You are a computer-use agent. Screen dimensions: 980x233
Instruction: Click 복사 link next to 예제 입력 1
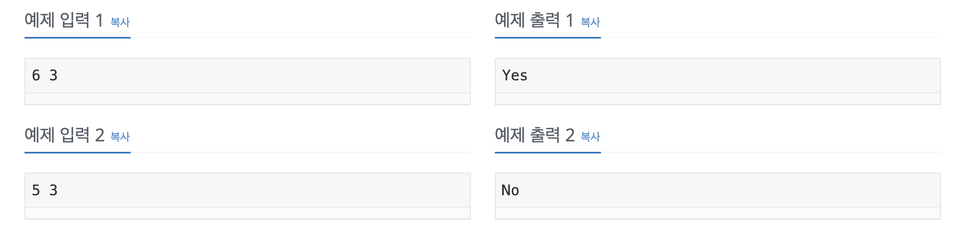click(x=120, y=22)
